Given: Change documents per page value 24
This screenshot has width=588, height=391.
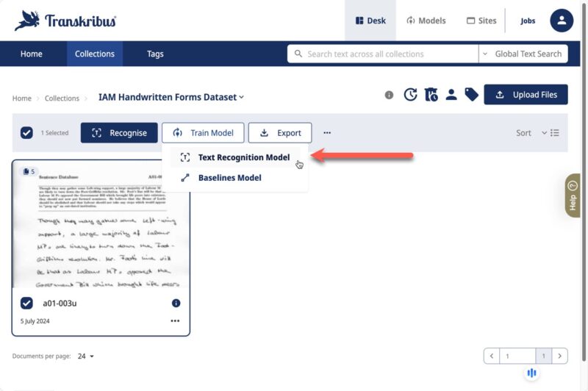Looking at the screenshot, I should pos(86,356).
